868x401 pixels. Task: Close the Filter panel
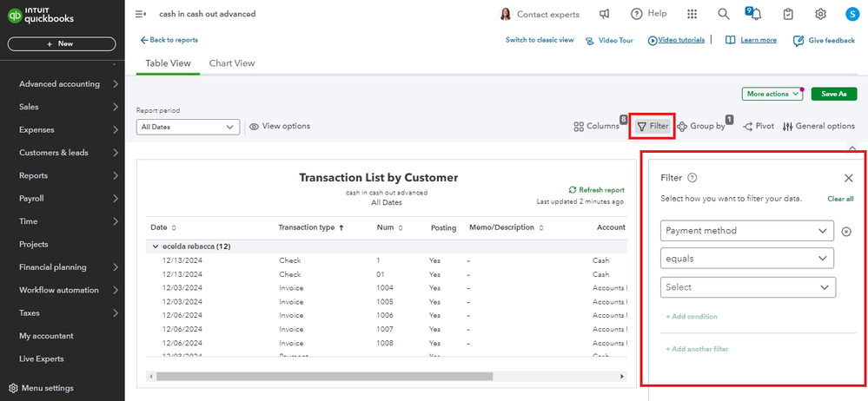849,178
